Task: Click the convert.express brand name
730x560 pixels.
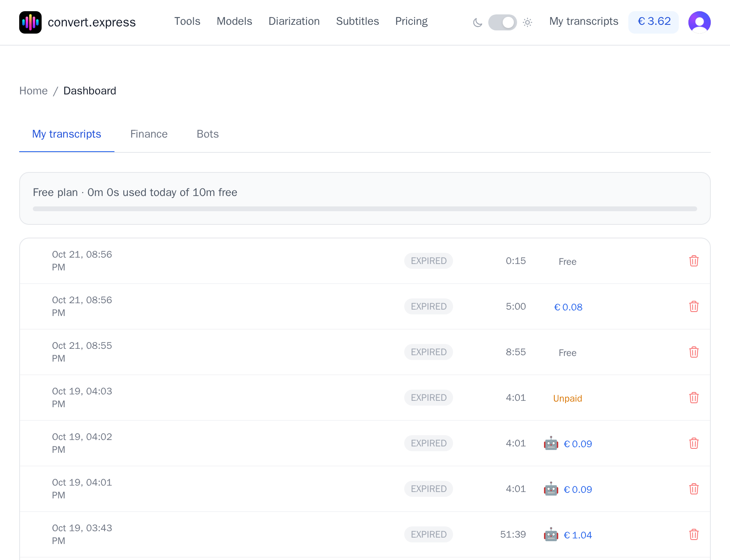Action: [92, 22]
